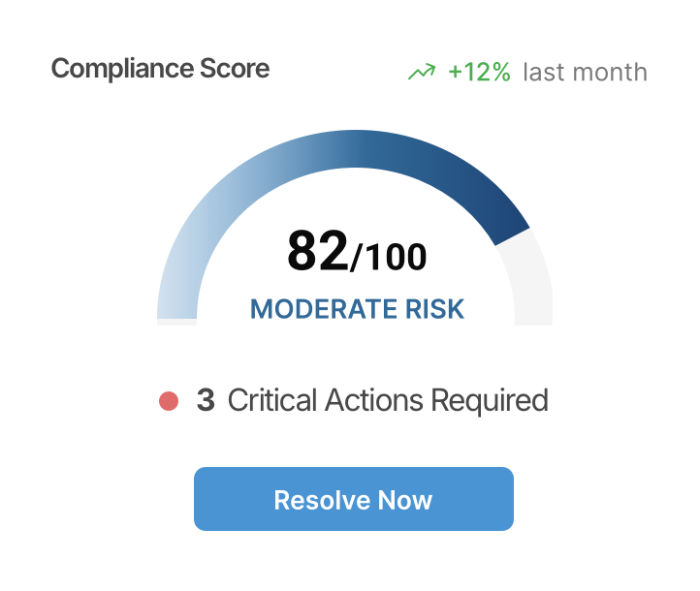
Task: Click the word Required in the alert line
Action: click(490, 401)
